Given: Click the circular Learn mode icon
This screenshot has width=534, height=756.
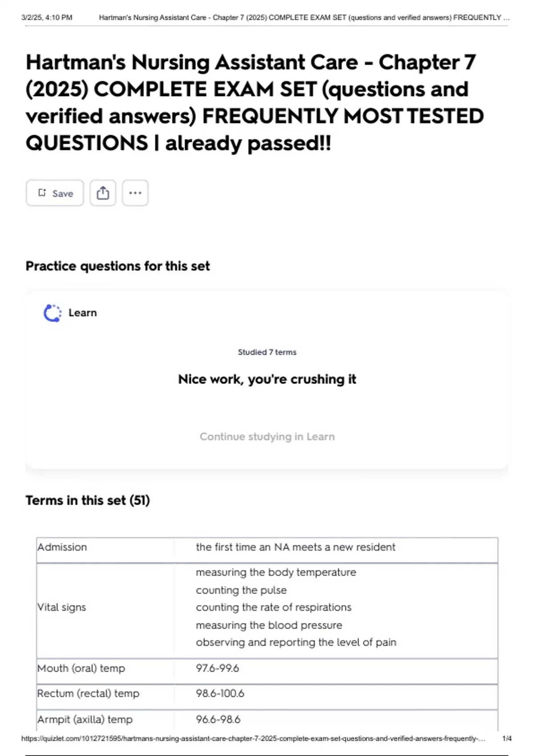Looking at the screenshot, I should click(x=53, y=313).
